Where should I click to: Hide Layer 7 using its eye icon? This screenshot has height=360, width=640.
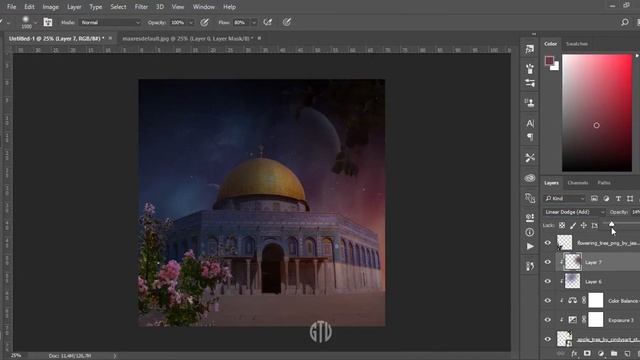coord(548,262)
